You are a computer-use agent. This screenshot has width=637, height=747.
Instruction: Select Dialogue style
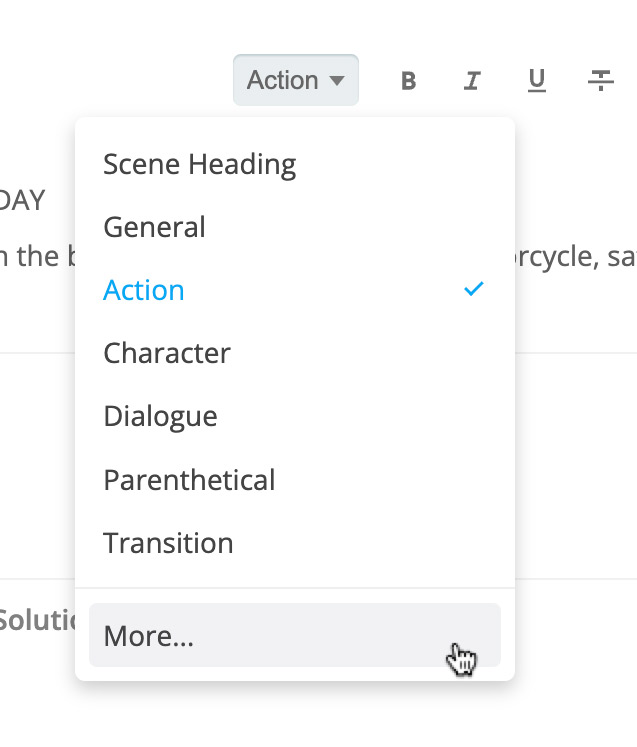(295, 416)
